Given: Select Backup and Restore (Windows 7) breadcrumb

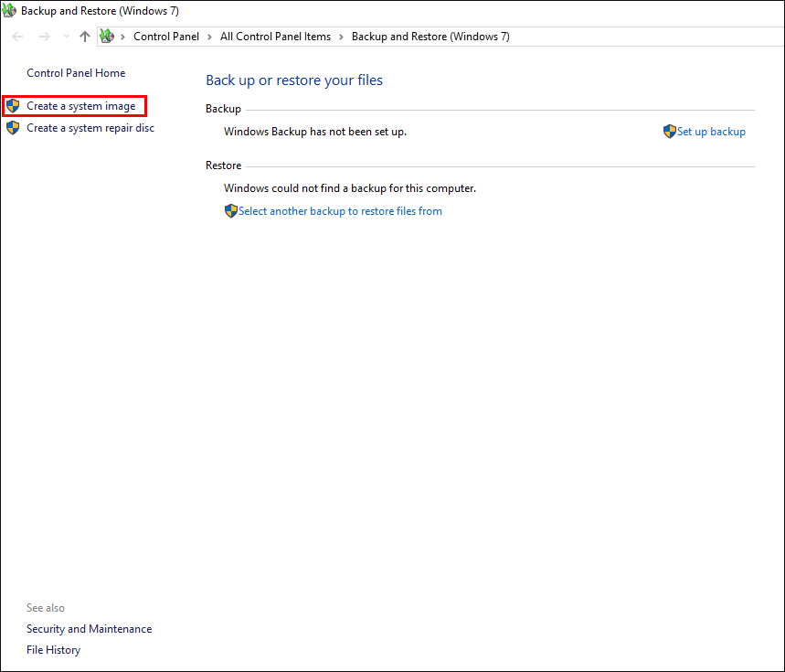Looking at the screenshot, I should 430,37.
